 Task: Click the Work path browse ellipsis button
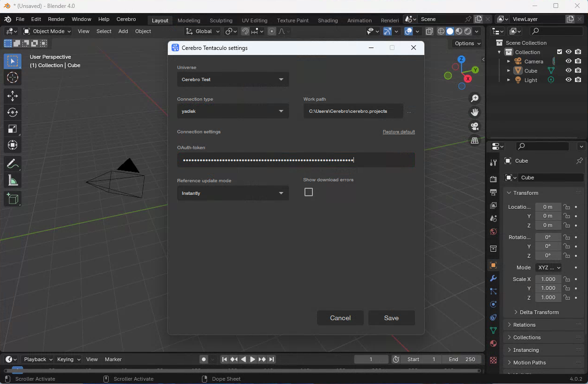409,112
